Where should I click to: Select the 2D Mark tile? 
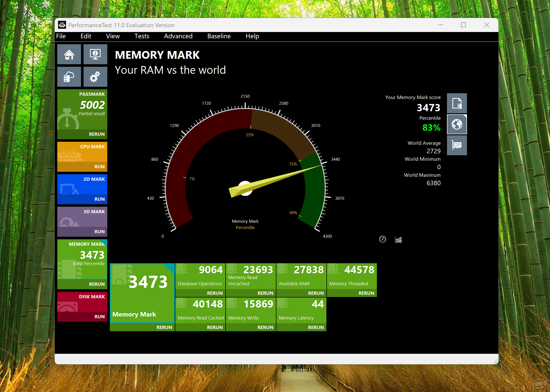tap(82, 184)
